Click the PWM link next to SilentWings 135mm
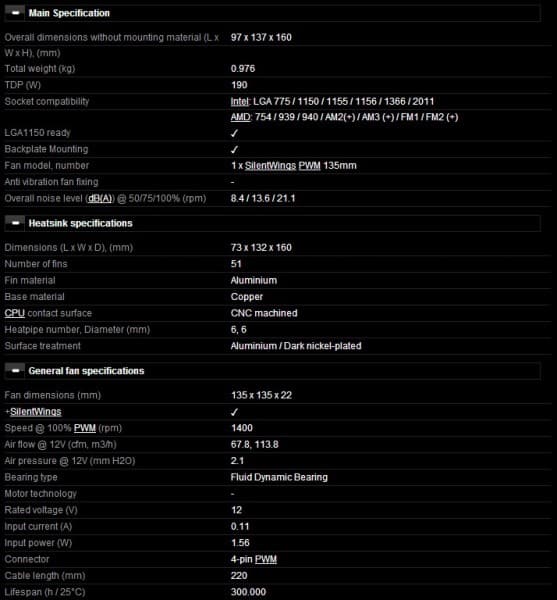Screen dimensions: 557x600 (309, 166)
